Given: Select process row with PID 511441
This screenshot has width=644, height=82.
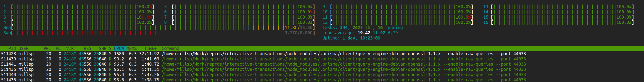Looking at the screenshot, I should click(322, 64).
